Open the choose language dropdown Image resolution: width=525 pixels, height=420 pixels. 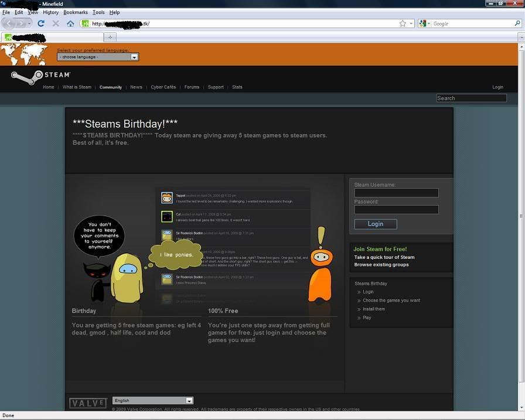click(98, 57)
